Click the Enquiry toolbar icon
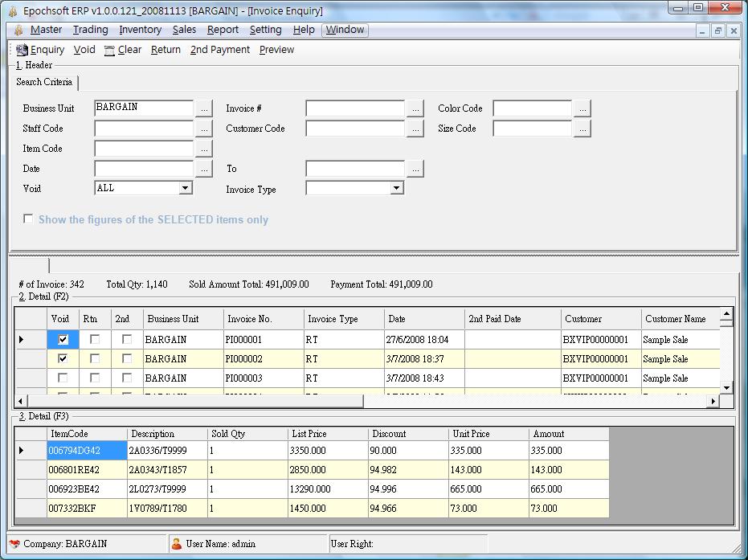Image resolution: width=748 pixels, height=560 pixels. point(22,50)
